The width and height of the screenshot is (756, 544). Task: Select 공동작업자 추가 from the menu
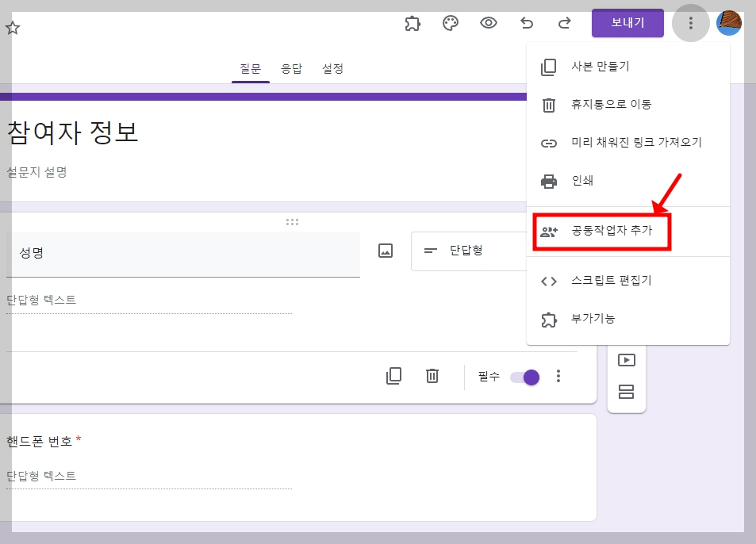[x=611, y=232]
